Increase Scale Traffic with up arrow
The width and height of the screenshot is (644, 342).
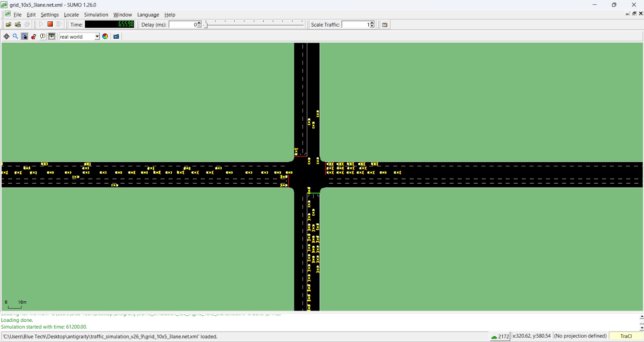click(372, 23)
